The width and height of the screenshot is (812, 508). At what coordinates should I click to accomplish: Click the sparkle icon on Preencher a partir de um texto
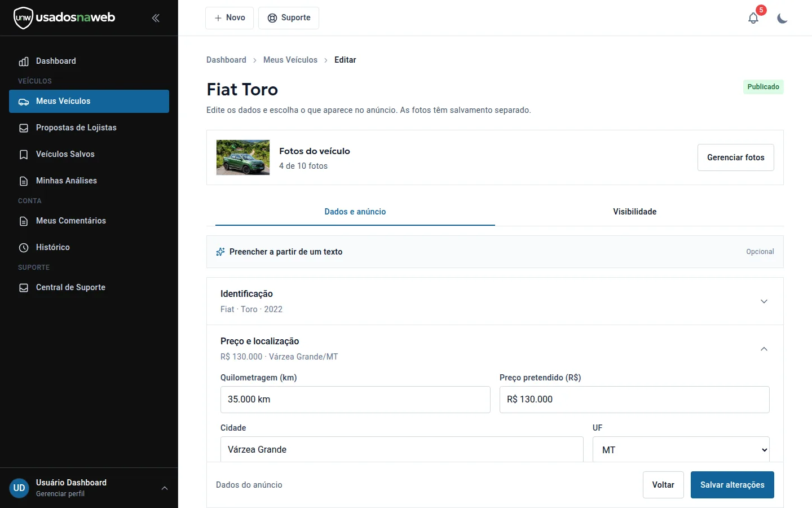point(220,252)
